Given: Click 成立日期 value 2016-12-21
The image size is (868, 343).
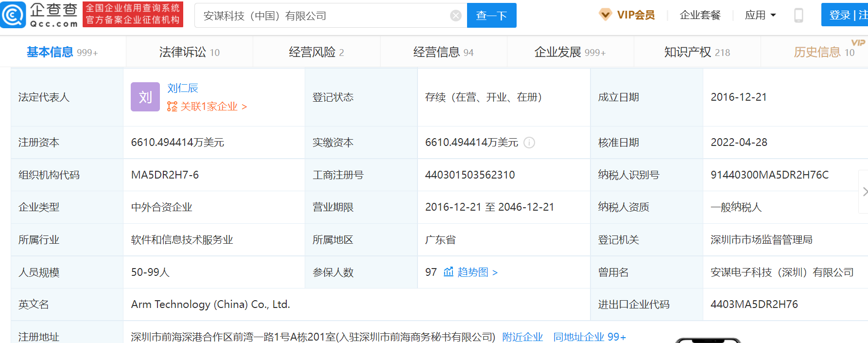Looking at the screenshot, I should (739, 97).
